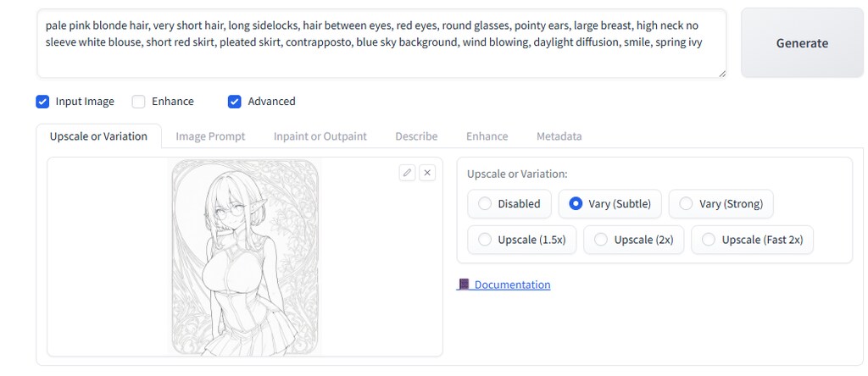The height and width of the screenshot is (376, 868).
Task: Remove the input image with X icon
Action: pos(427,173)
